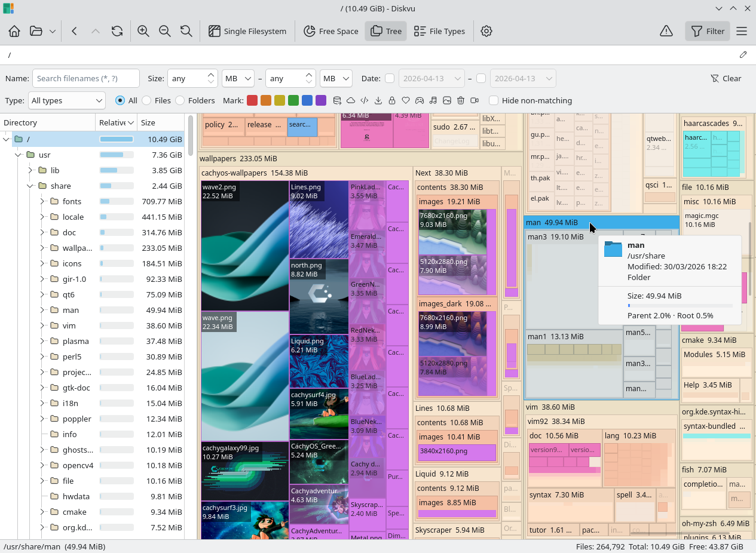Toggle the Filter panel button
The image size is (756, 553).
(708, 31)
